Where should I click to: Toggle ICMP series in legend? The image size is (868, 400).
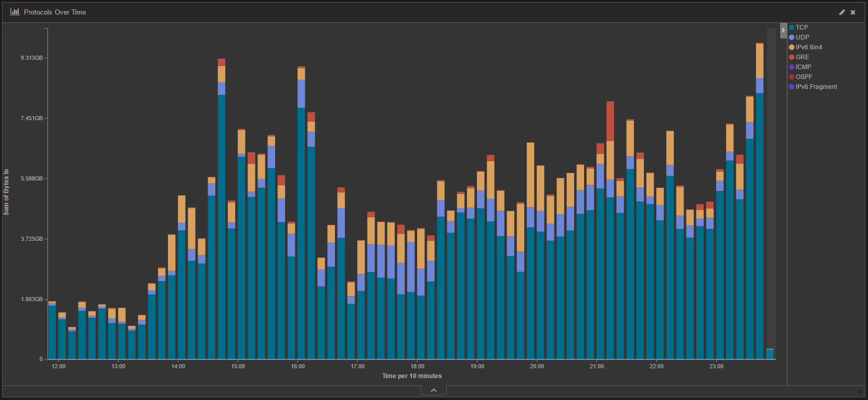(800, 67)
